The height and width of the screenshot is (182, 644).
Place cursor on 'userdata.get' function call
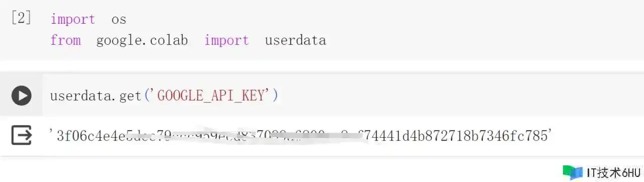coord(96,95)
